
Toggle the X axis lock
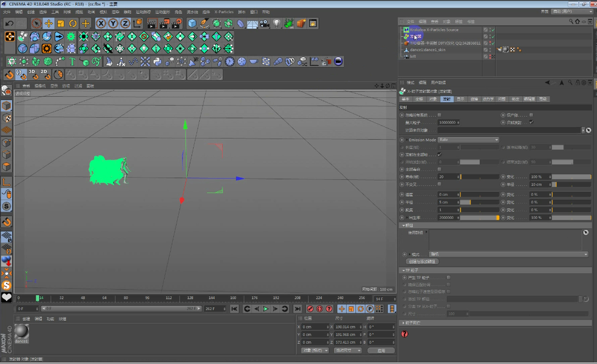click(101, 24)
